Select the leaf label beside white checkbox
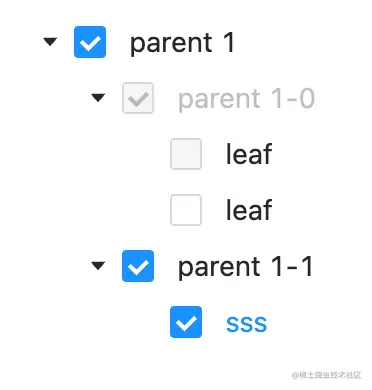The height and width of the screenshot is (390, 372). tap(249, 210)
